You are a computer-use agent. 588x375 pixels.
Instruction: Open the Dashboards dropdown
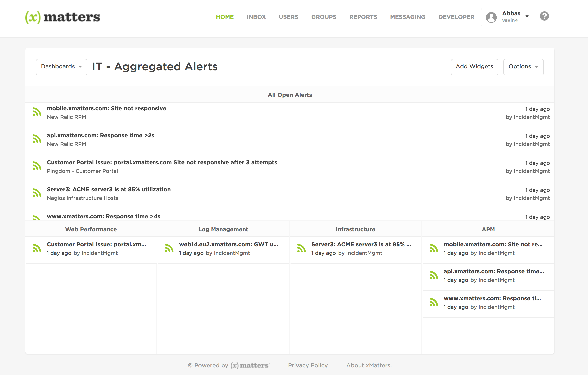click(61, 67)
